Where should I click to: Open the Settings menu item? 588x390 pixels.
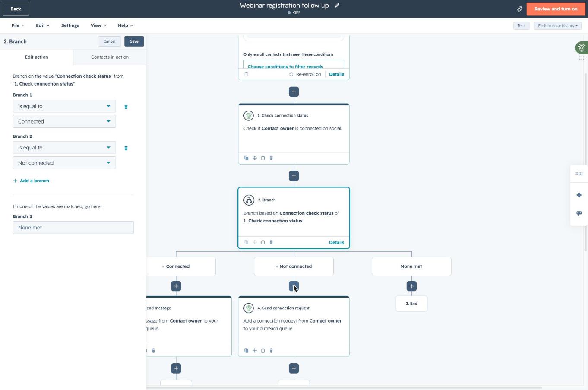[x=70, y=25]
